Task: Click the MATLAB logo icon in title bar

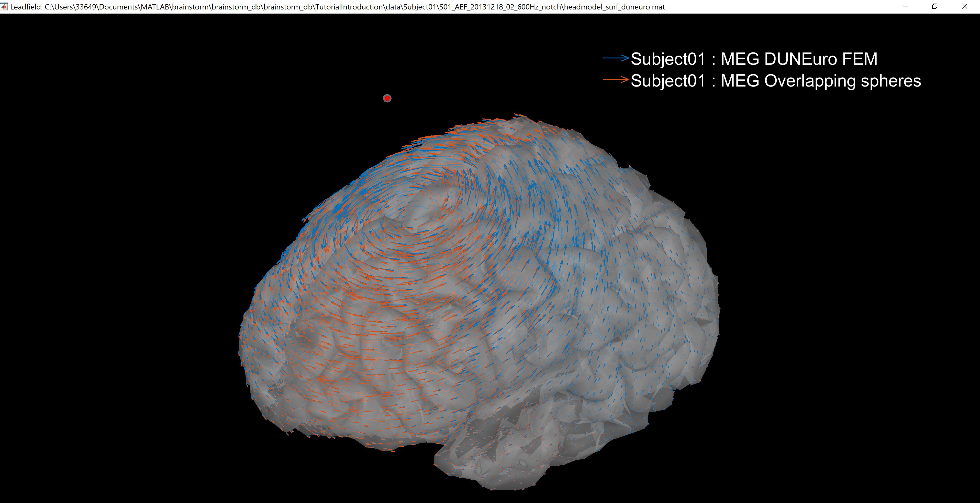Action: coord(4,6)
